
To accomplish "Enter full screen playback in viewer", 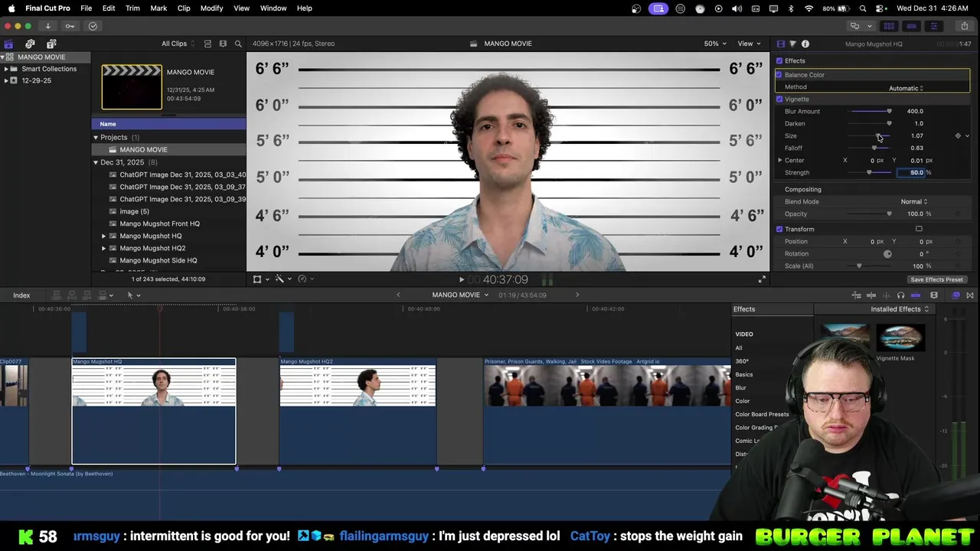I will point(762,280).
